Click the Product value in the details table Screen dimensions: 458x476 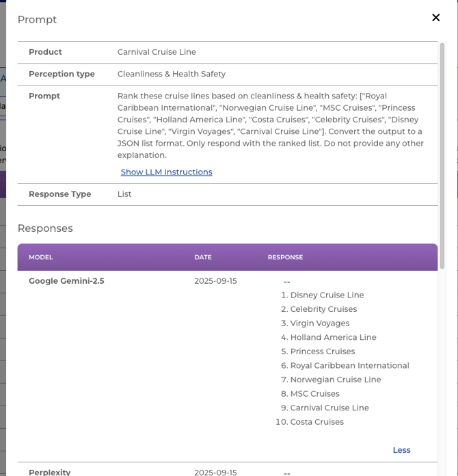tap(157, 52)
